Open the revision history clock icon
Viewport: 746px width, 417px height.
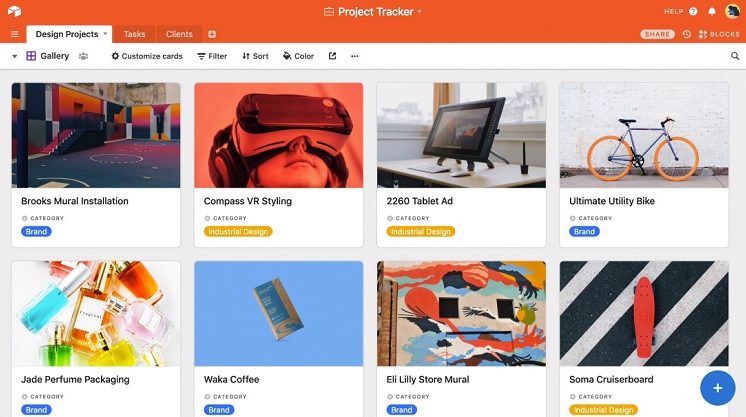[x=687, y=34]
